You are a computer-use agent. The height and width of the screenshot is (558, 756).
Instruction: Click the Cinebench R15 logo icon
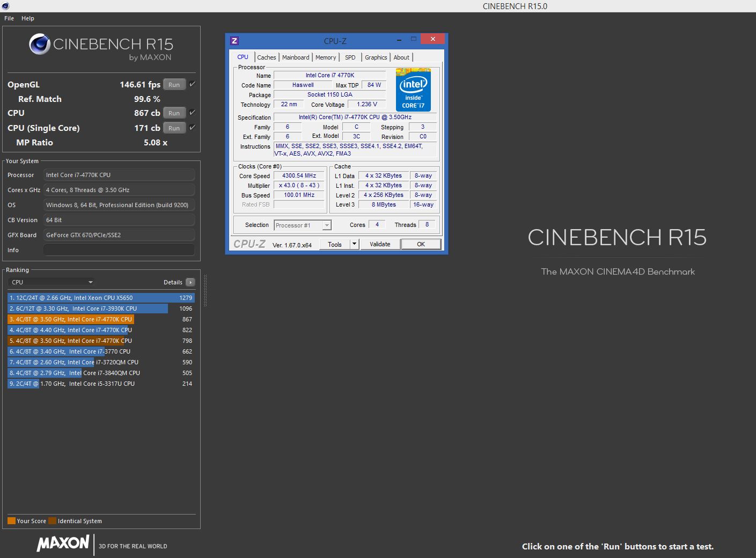tap(40, 44)
